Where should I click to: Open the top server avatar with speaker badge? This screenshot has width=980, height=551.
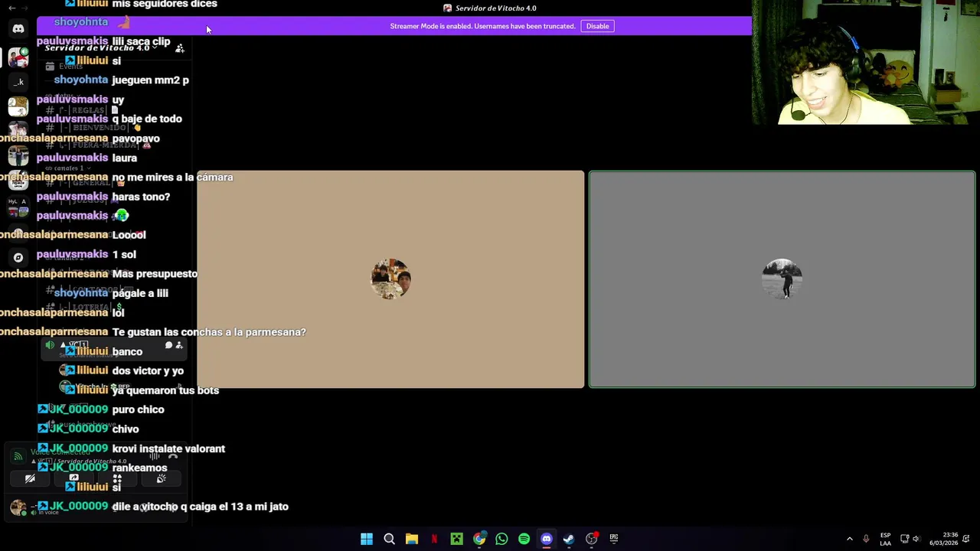[18, 57]
